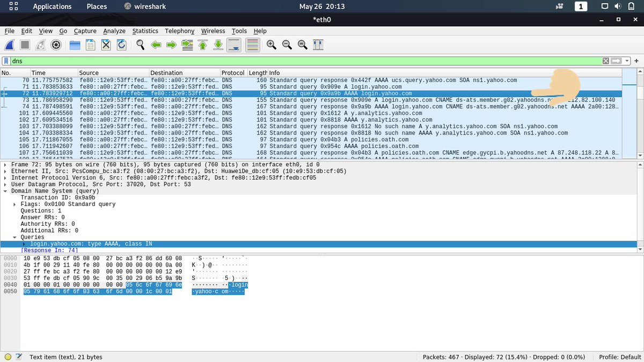Open capture options gear icon
Image resolution: width=644 pixels, height=362 pixels.
56,45
